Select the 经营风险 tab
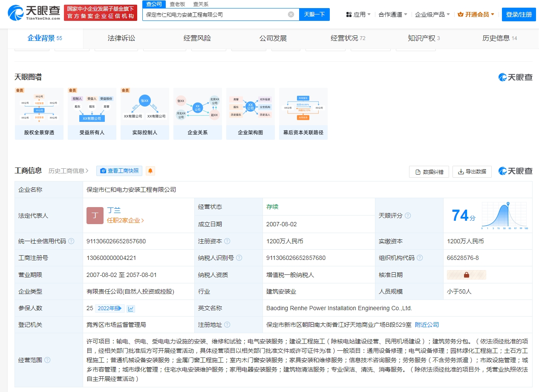This screenshot has height=392, width=539. tap(197, 38)
